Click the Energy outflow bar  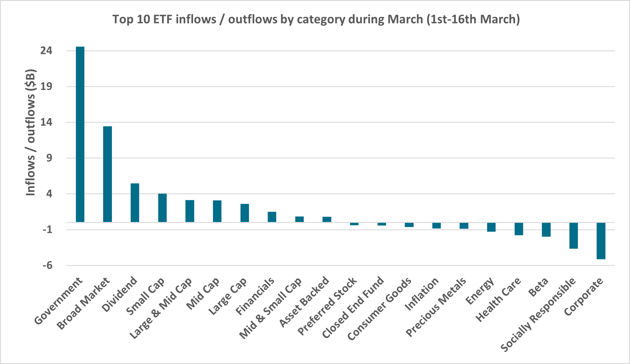(491, 227)
